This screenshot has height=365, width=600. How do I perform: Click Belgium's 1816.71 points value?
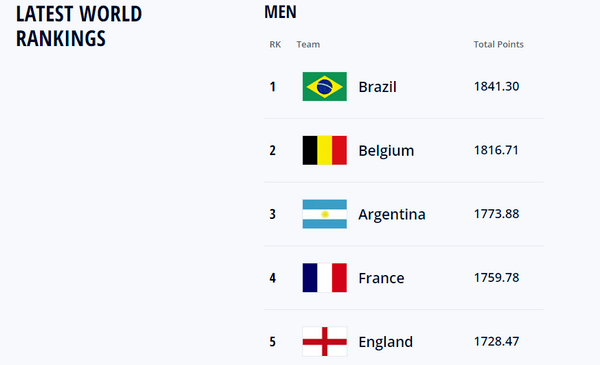[x=496, y=150]
